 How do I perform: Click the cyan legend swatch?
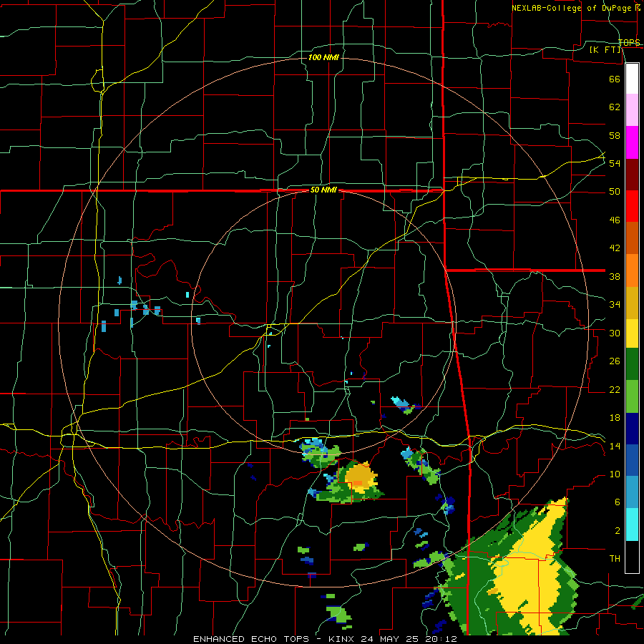click(x=632, y=525)
